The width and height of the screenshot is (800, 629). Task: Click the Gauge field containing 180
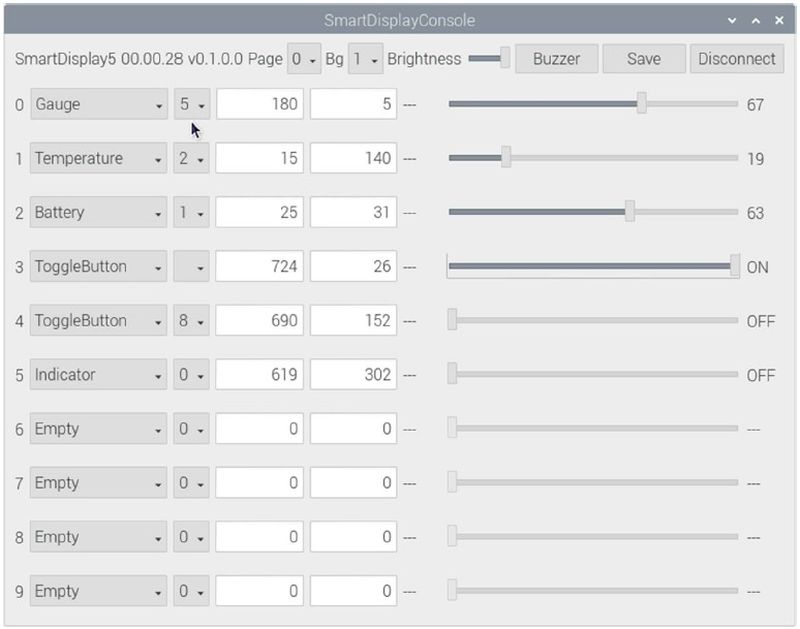[x=259, y=104]
